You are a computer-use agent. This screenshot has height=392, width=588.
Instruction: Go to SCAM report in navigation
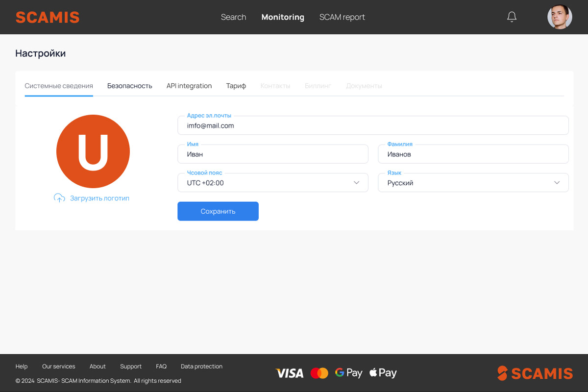342,17
